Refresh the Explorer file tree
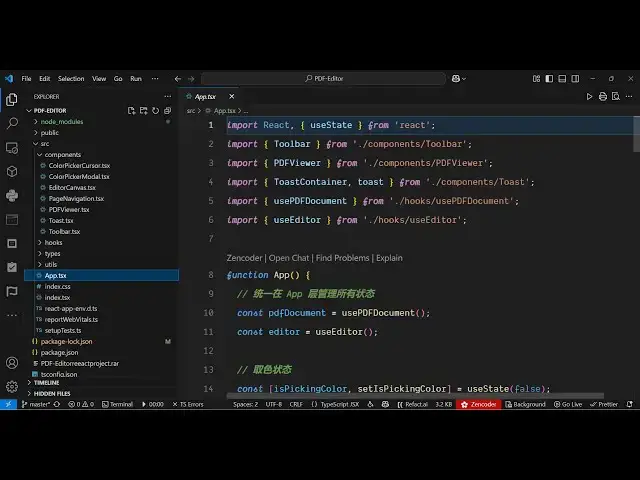Viewport: 640px width, 480px height. coord(156,111)
